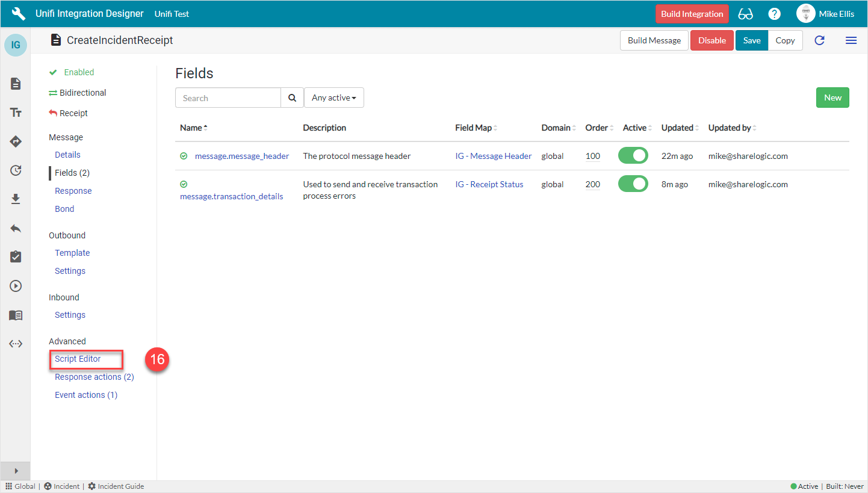This screenshot has width=868, height=493.
Task: Turn off Active for message.transaction_details
Action: tap(633, 184)
